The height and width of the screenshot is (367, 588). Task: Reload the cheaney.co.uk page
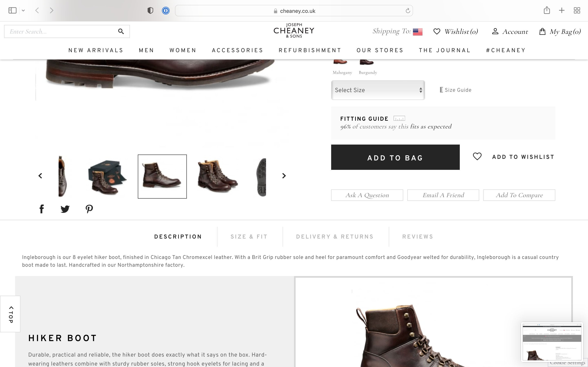pos(408,11)
